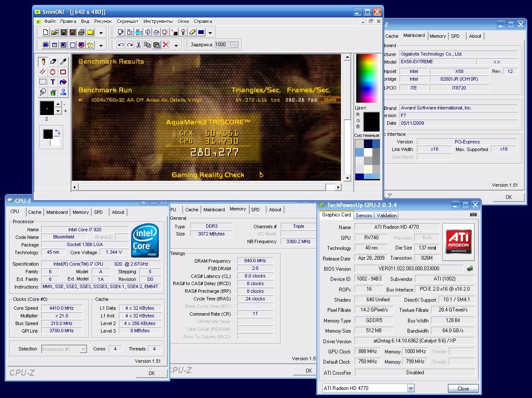Expand the edit toolbar dropdown arrow
This screenshot has width=532, height=398.
(x=176, y=45)
